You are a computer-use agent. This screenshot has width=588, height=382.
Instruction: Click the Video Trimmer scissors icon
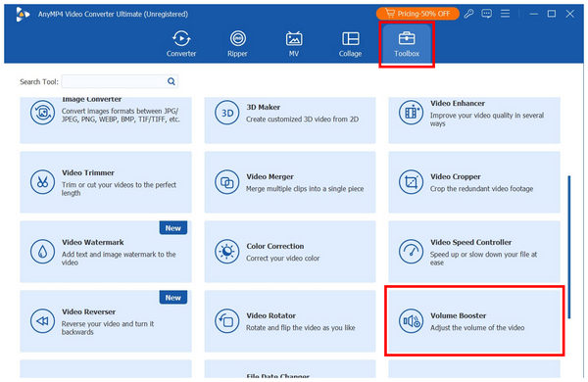(x=42, y=182)
